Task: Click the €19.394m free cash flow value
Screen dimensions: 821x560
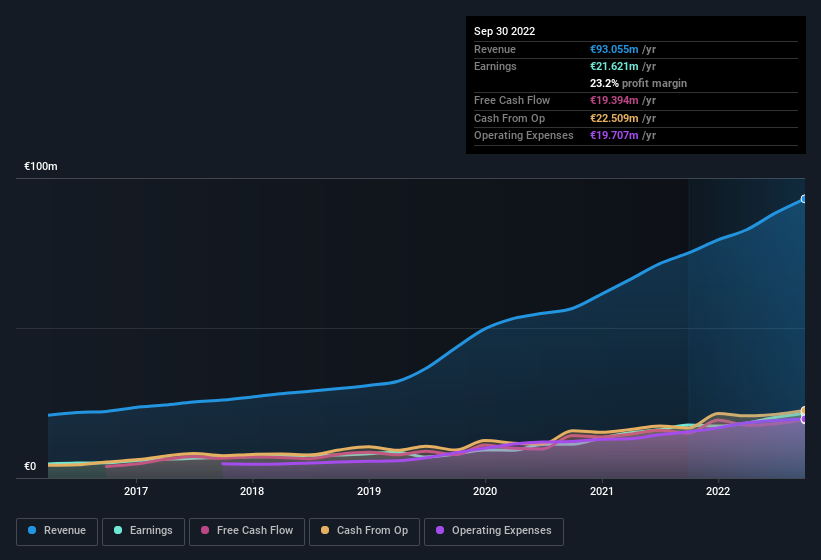Action: pyautogui.click(x=614, y=100)
